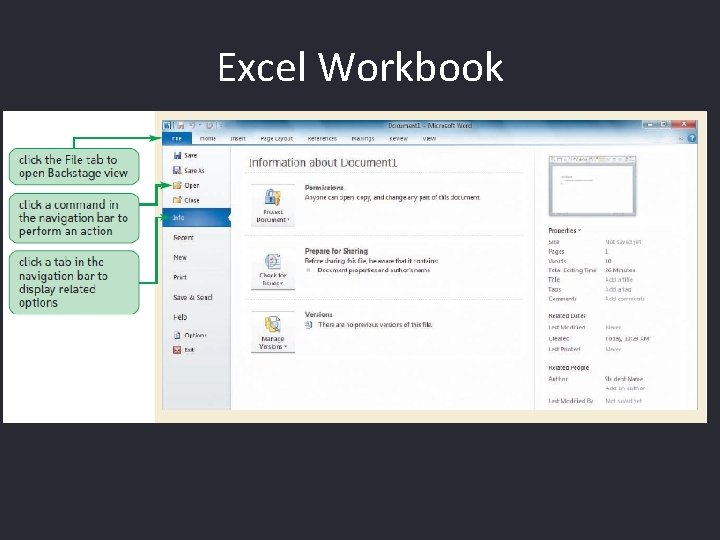Select the Info tab in navigation bar
The width and height of the screenshot is (720, 540).
click(x=196, y=217)
